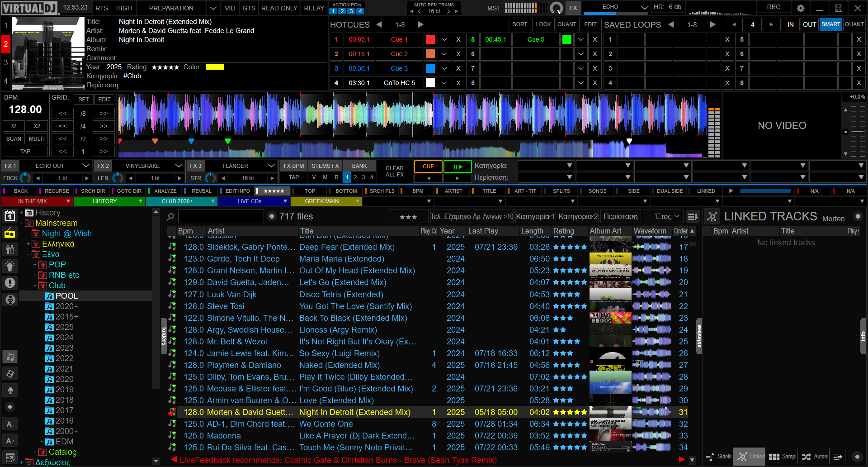
Task: Switch to the HISTORY shortcut tab
Action: (x=104, y=201)
